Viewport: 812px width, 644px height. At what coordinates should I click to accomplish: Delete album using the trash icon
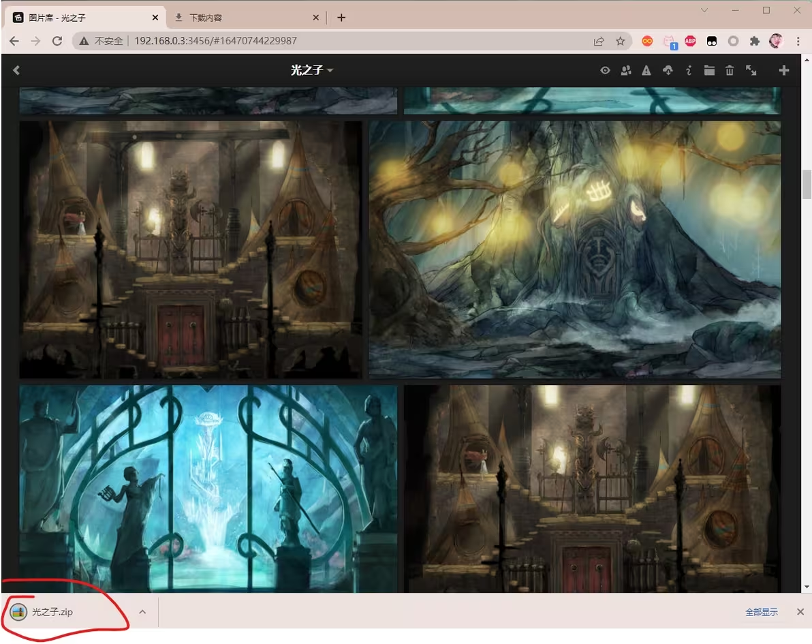(730, 70)
